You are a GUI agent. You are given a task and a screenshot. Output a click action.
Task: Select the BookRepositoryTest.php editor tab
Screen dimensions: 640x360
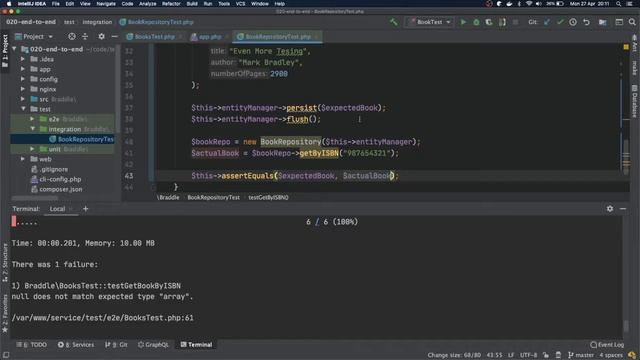point(278,37)
